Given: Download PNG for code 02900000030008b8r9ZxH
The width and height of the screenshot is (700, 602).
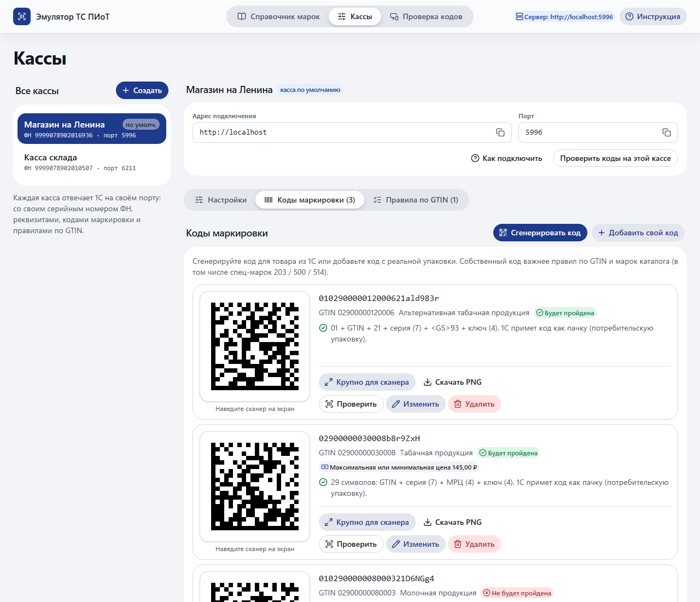Looking at the screenshot, I should [453, 522].
